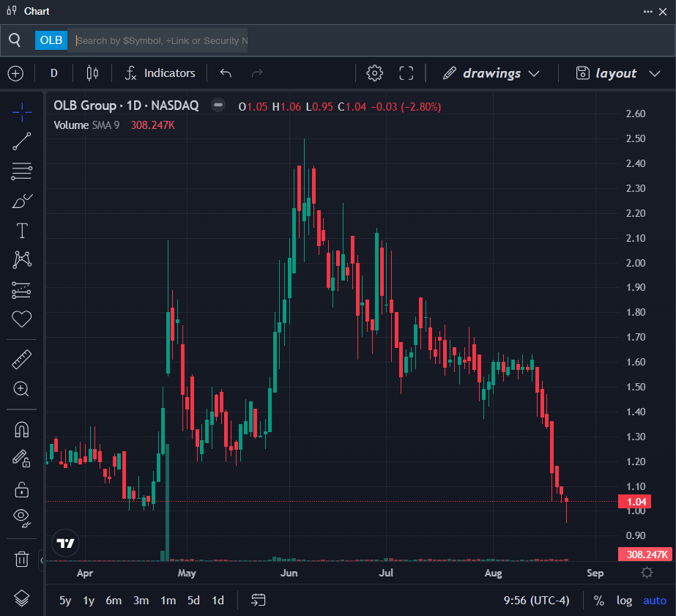
Task: Set the time range to 5y
Action: click(65, 601)
